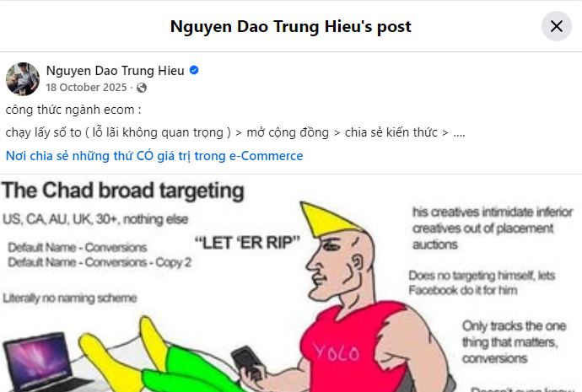The image size is (582, 392).
Task: Open the 'Nơi chia sẻ những thứ CÓ giá trị' link
Action: coord(154,156)
